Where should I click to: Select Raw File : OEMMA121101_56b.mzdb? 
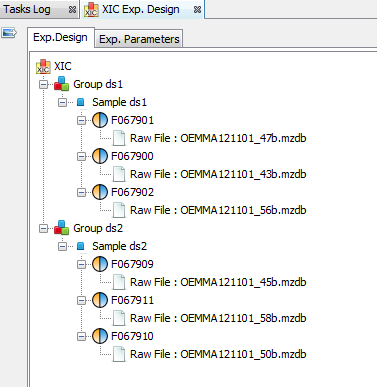(x=218, y=210)
